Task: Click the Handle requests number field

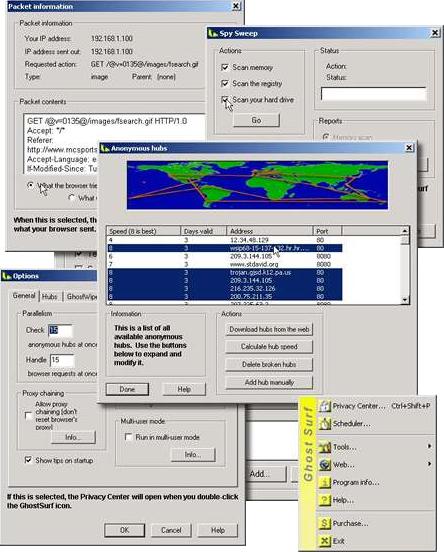Action: click(62, 360)
